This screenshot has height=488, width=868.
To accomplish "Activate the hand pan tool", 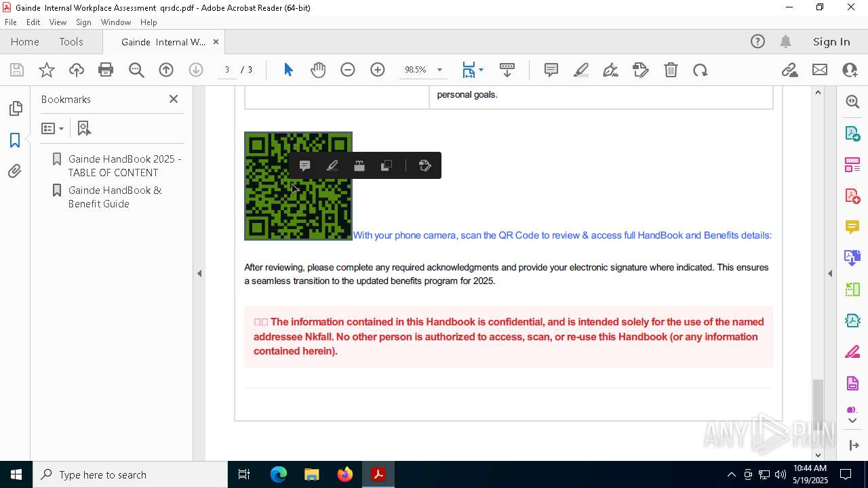I will tap(318, 70).
